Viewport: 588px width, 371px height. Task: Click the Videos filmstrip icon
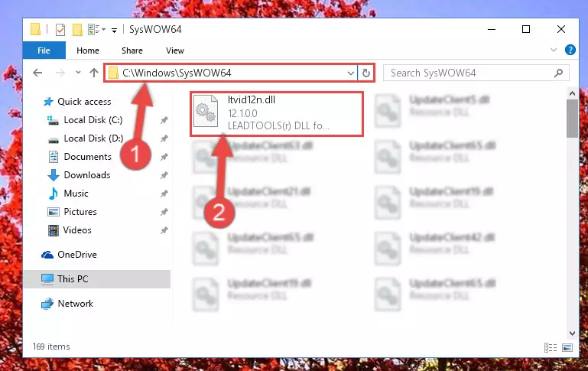click(54, 230)
